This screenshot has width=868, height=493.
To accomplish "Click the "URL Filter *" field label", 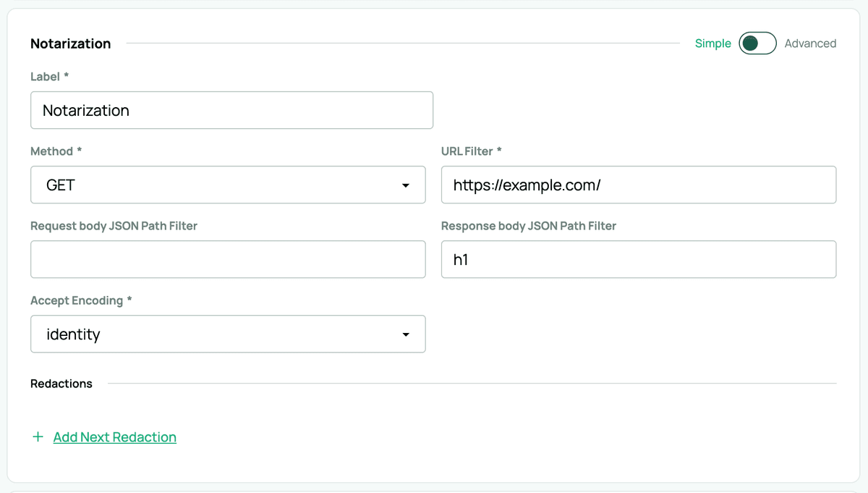I will pyautogui.click(x=471, y=151).
